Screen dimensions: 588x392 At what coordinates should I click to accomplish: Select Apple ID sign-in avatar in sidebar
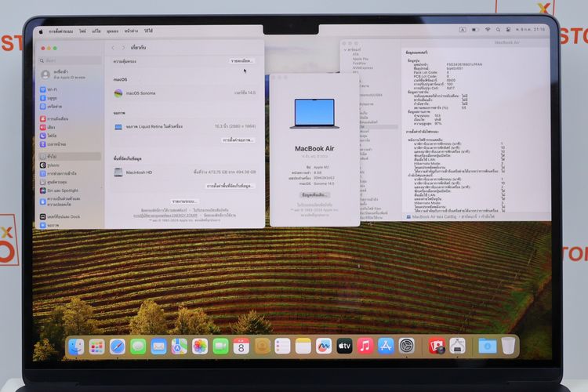(45, 74)
